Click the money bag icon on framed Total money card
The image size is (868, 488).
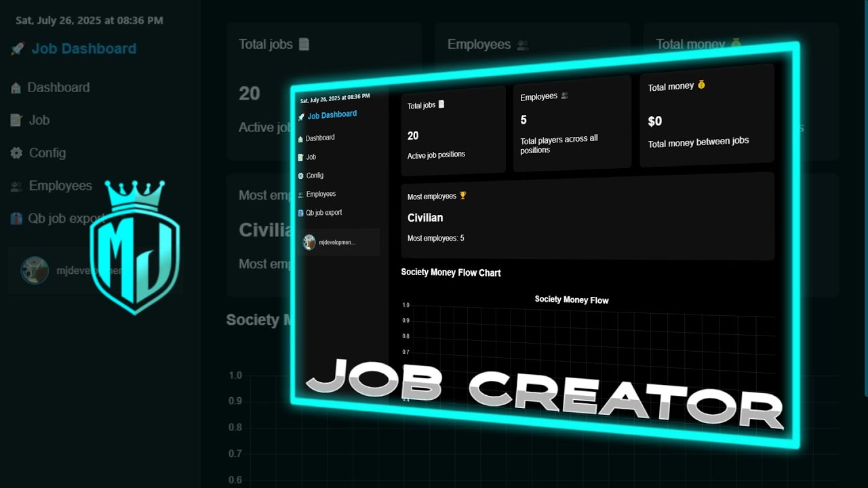tap(701, 85)
